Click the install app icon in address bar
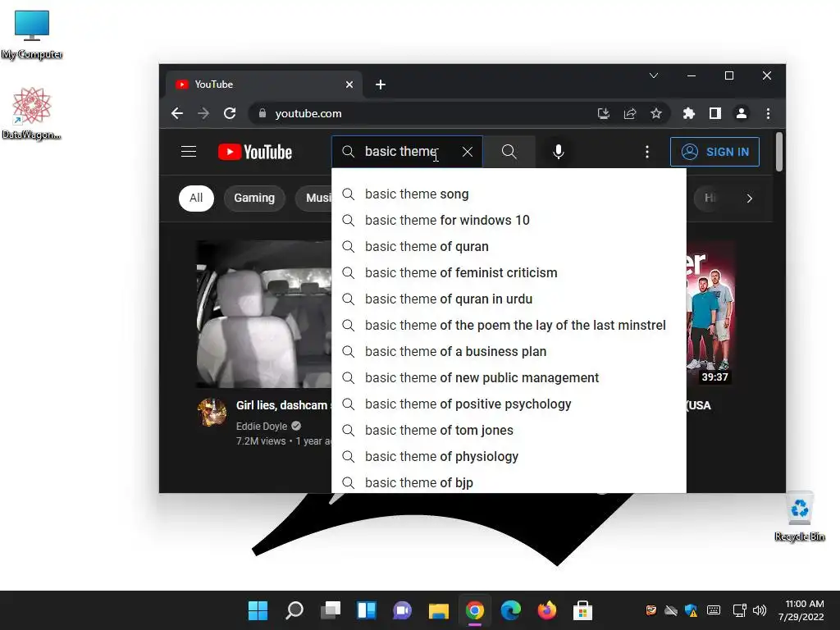 point(604,113)
